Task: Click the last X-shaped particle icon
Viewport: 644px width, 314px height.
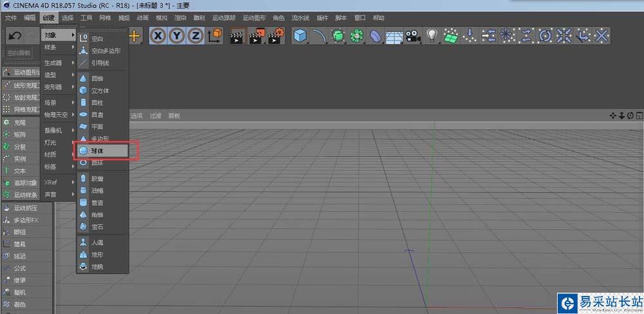Action: 601,36
